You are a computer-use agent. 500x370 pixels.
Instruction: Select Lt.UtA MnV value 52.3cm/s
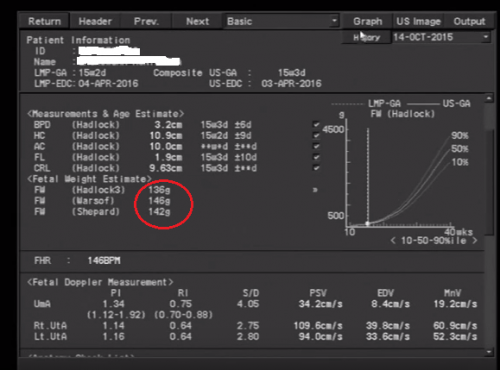click(455, 336)
